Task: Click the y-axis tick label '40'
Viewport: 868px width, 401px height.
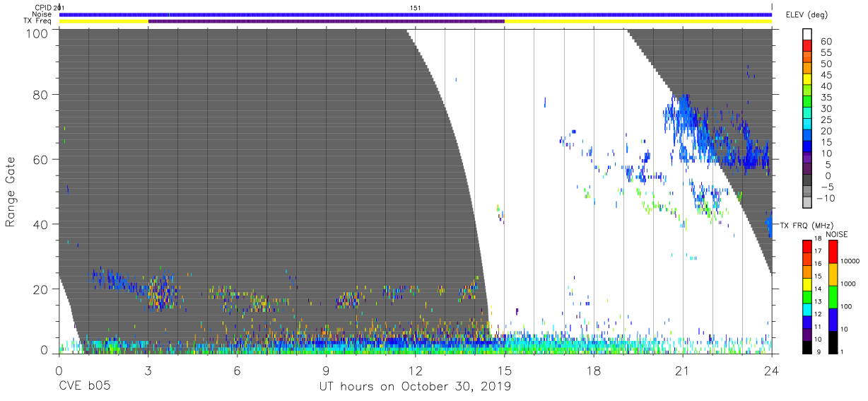Action: 42,224
